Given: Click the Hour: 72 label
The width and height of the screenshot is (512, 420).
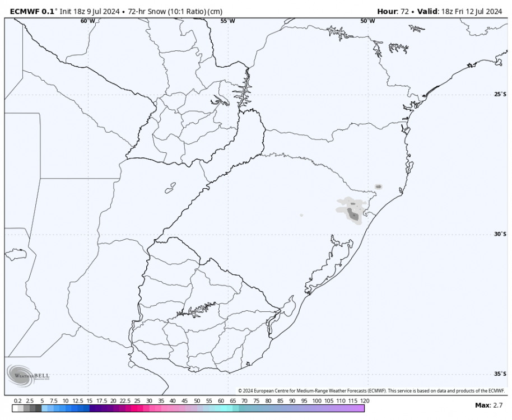Looking at the screenshot, I should [x=393, y=12].
